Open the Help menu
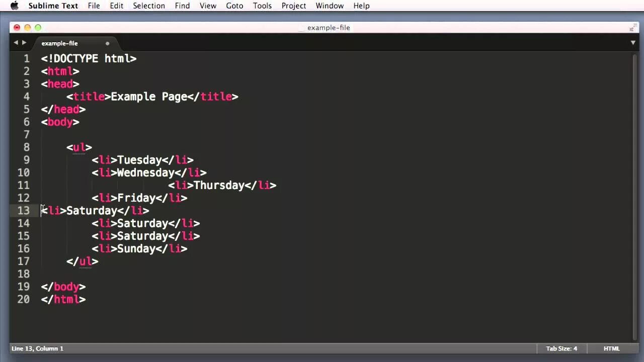Viewport: 644px width, 362px height. click(x=361, y=6)
